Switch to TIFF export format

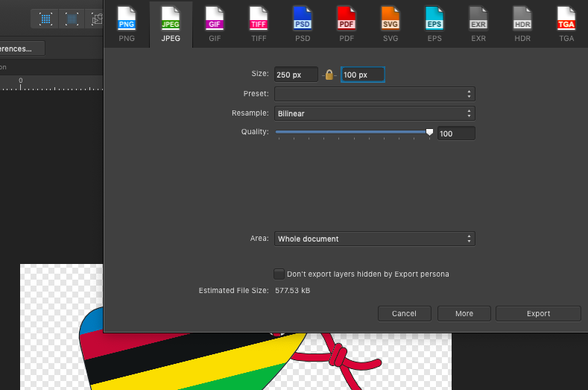pyautogui.click(x=259, y=24)
